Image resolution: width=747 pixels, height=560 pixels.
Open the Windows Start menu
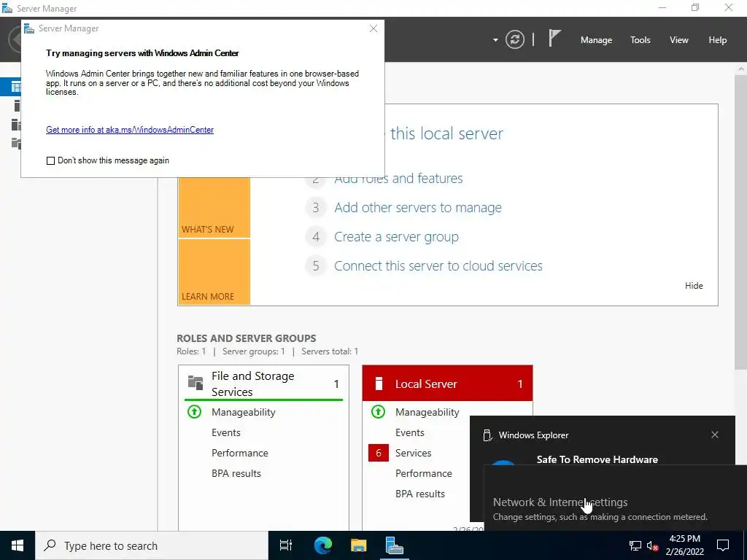point(18,545)
